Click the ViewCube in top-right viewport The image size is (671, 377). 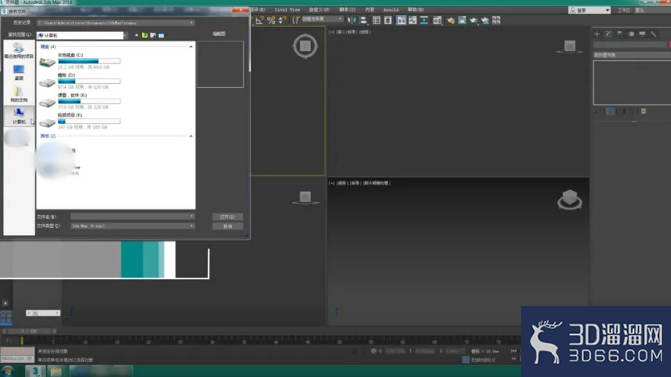570,46
